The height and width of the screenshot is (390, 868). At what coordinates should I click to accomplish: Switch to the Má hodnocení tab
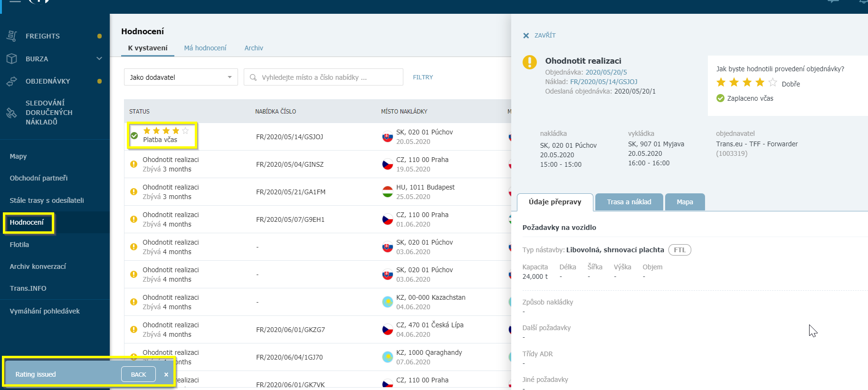[205, 48]
